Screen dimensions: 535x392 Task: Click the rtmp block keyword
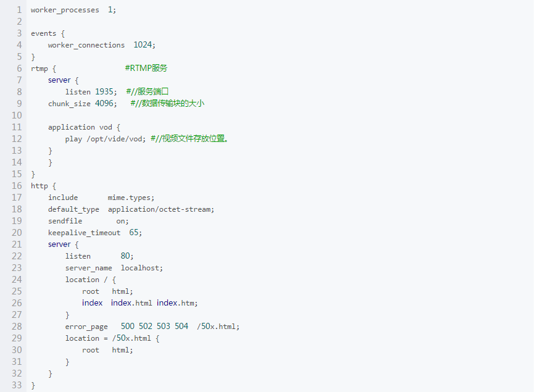point(39,69)
